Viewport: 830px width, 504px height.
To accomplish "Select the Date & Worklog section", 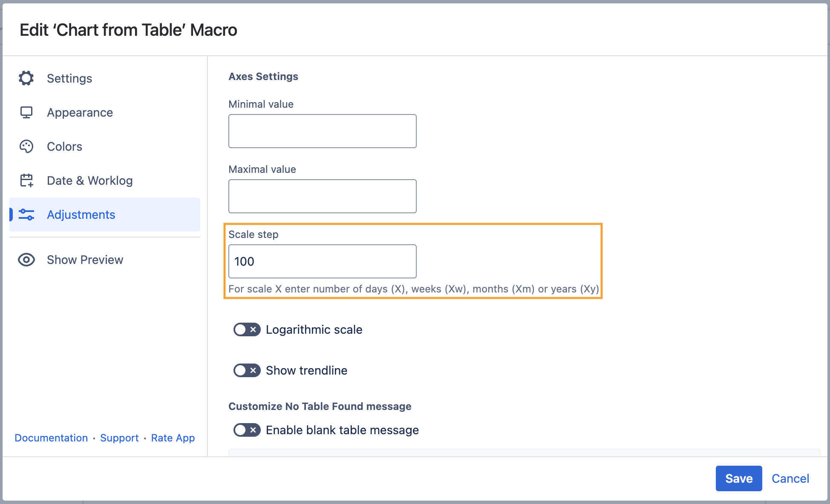I will click(x=90, y=180).
